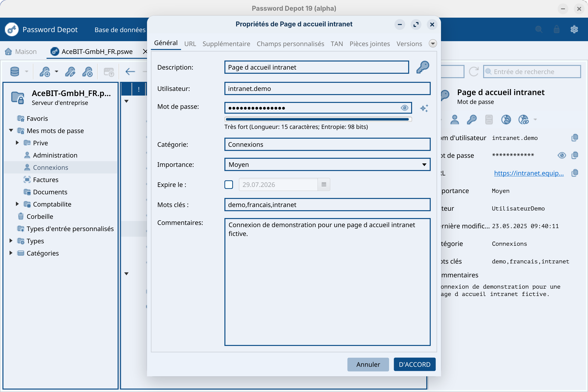Screen dimensions: 588x392
Task: Click the Entrée de recherche search field
Action: [x=532, y=72]
